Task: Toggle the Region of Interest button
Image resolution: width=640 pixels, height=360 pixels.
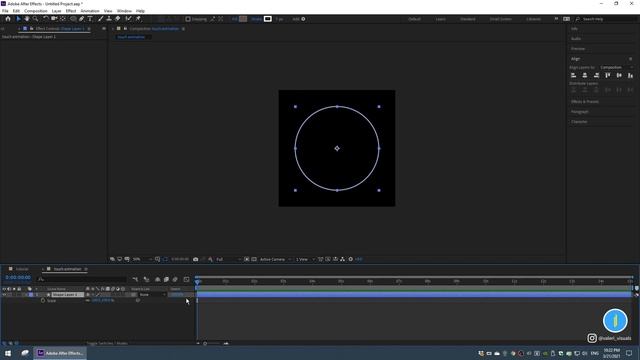Action: [x=247, y=259]
